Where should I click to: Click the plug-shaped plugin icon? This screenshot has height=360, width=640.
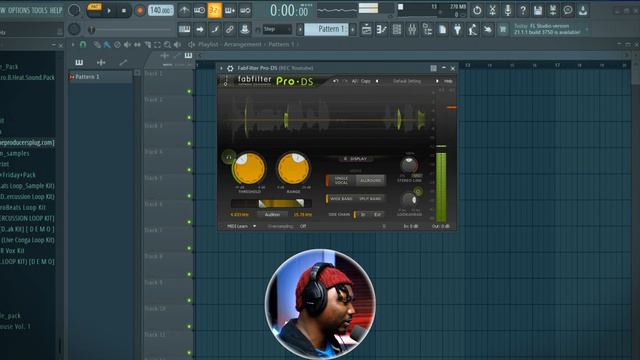(458, 29)
